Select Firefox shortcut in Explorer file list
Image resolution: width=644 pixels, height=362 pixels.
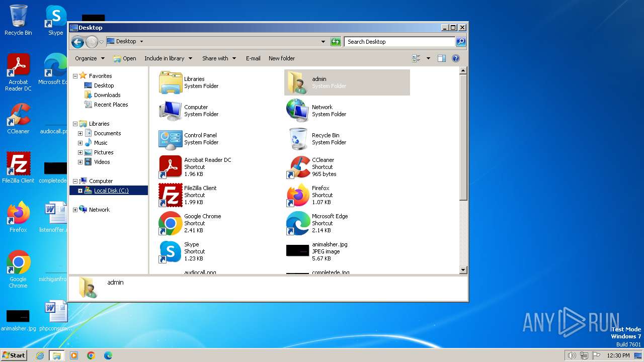[x=298, y=195]
